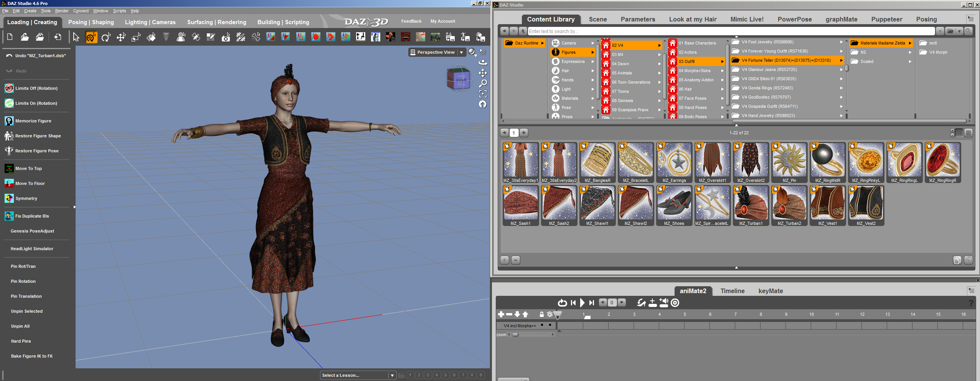This screenshot has width=980, height=381.
Task: Toggle list view in Content Library
Action: pyautogui.click(x=968, y=133)
